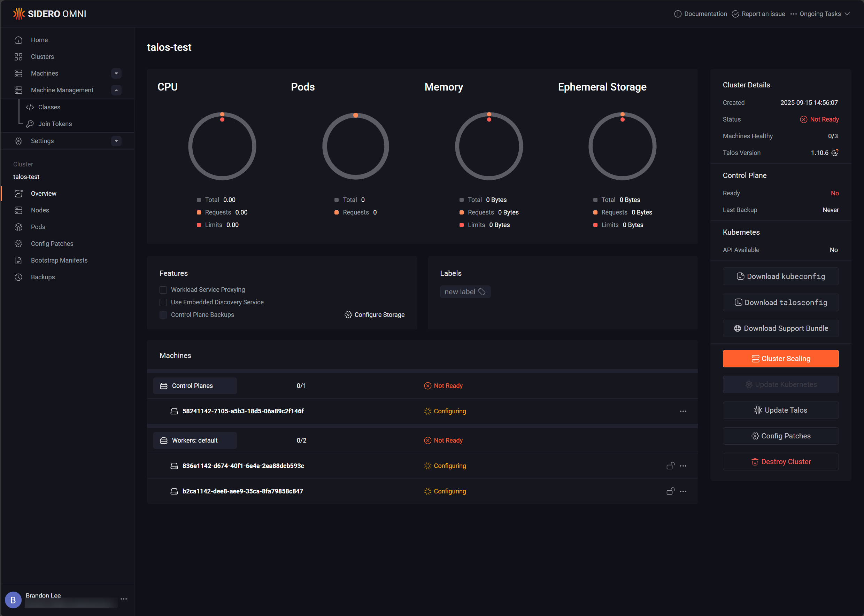
Task: Toggle Use Embedded Discovery Service checkbox
Action: (x=163, y=302)
